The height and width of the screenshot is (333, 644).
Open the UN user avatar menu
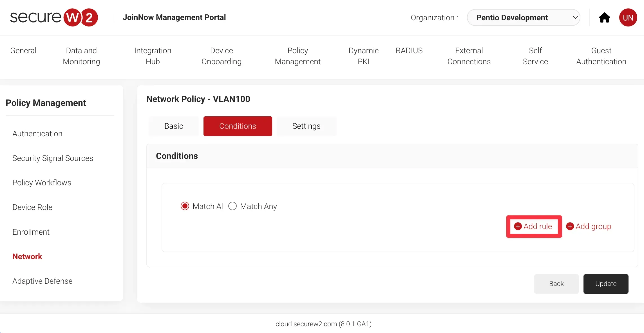[x=628, y=17]
